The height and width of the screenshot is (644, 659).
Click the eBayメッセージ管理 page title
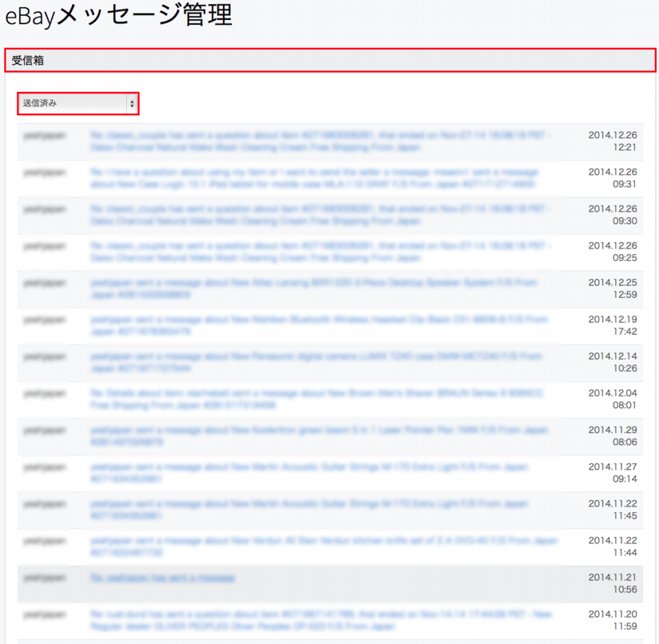coord(119,15)
